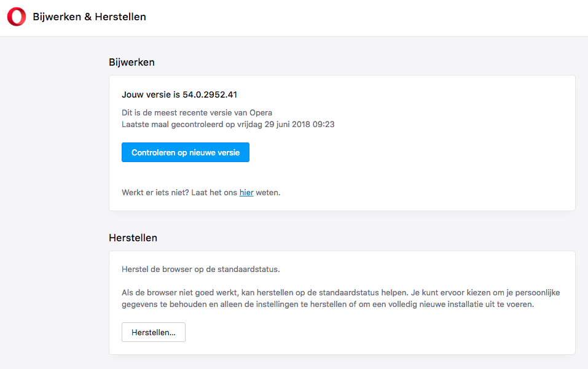Click the version number 54.0.2952.41

[210, 95]
